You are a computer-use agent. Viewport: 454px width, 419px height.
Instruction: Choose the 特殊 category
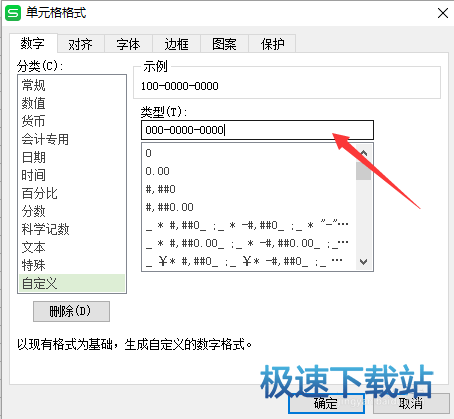click(x=72, y=265)
